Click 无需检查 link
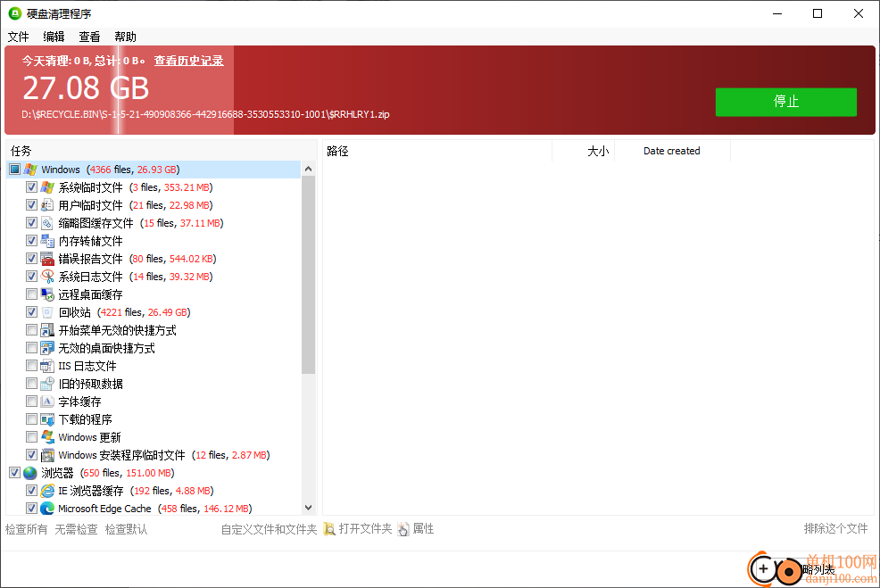This screenshot has width=880, height=588. coord(76,529)
